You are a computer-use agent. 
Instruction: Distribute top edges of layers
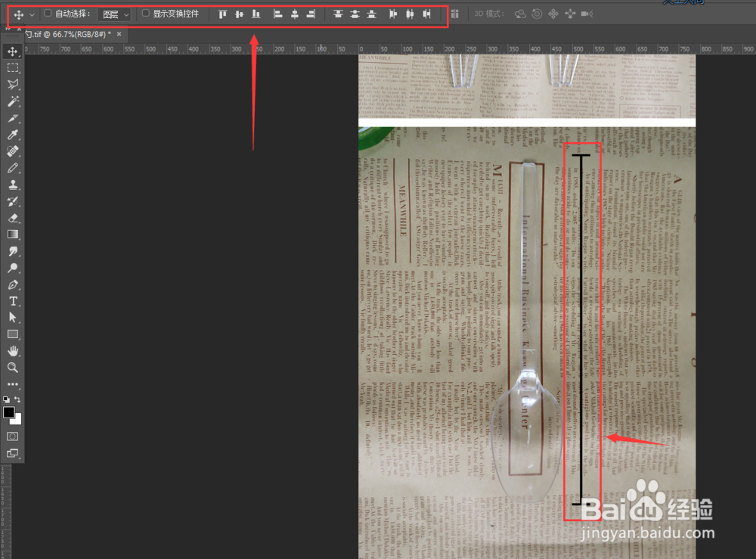(338, 14)
